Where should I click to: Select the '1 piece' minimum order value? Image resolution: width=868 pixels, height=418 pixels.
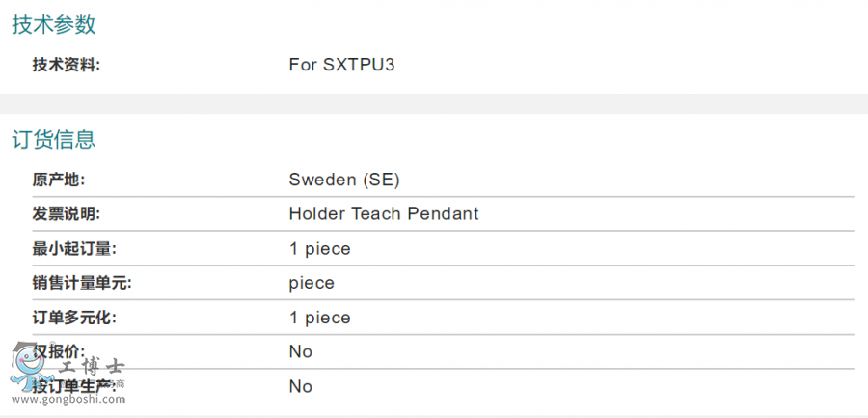click(x=320, y=248)
